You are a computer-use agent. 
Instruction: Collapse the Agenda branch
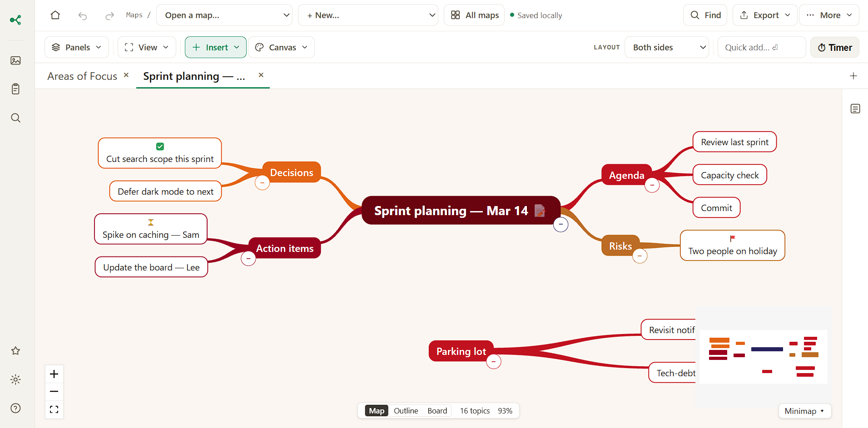pyautogui.click(x=652, y=185)
